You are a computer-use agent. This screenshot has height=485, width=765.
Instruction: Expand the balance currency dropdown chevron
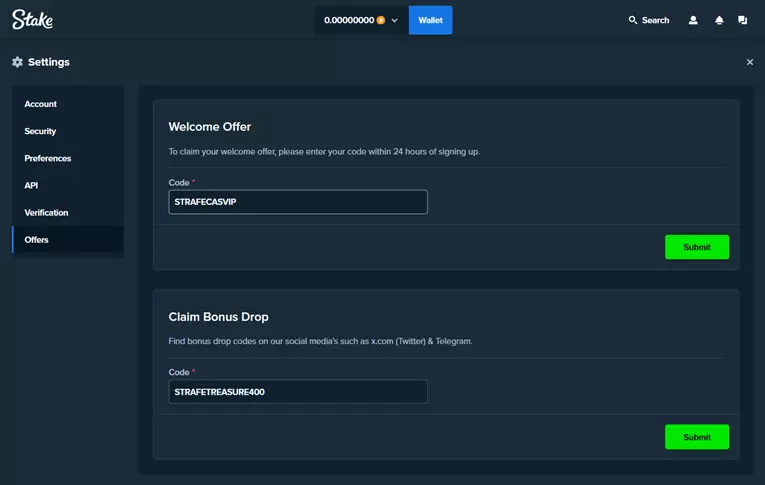(394, 20)
